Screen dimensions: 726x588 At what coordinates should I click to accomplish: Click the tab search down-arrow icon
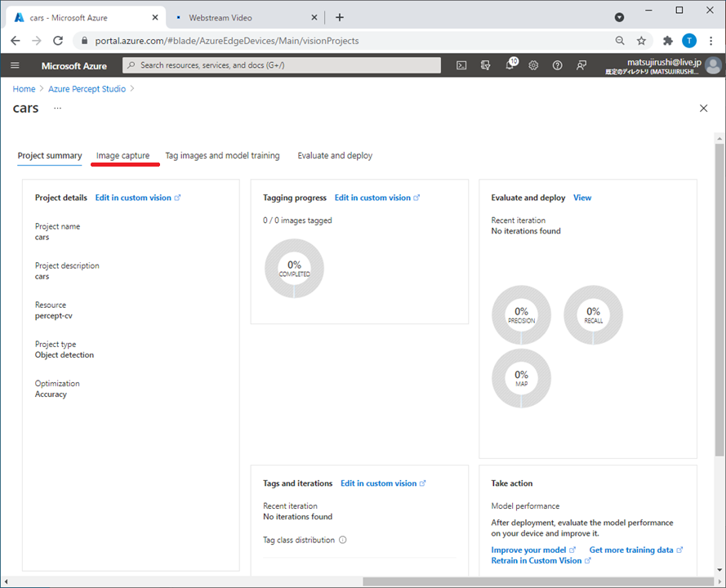click(620, 18)
